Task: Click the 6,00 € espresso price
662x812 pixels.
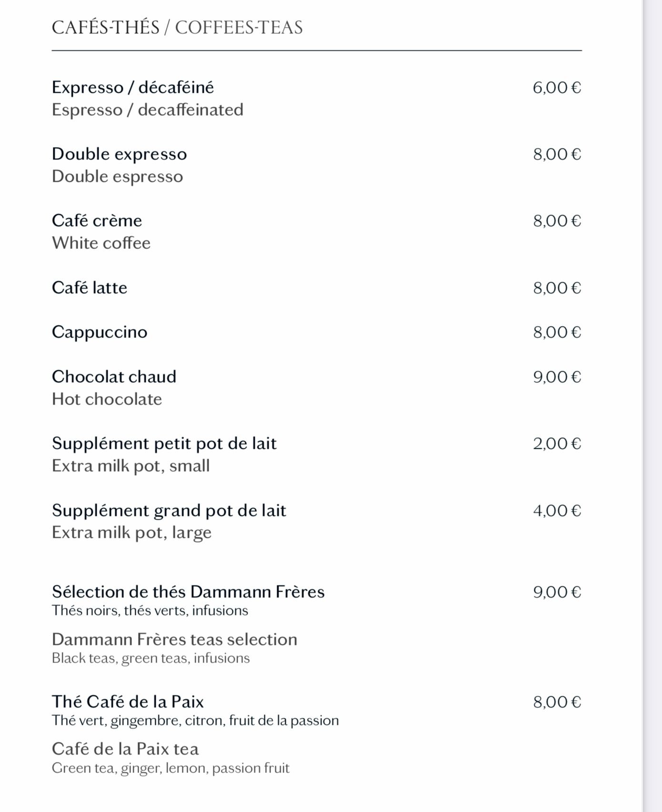Action: (x=557, y=88)
